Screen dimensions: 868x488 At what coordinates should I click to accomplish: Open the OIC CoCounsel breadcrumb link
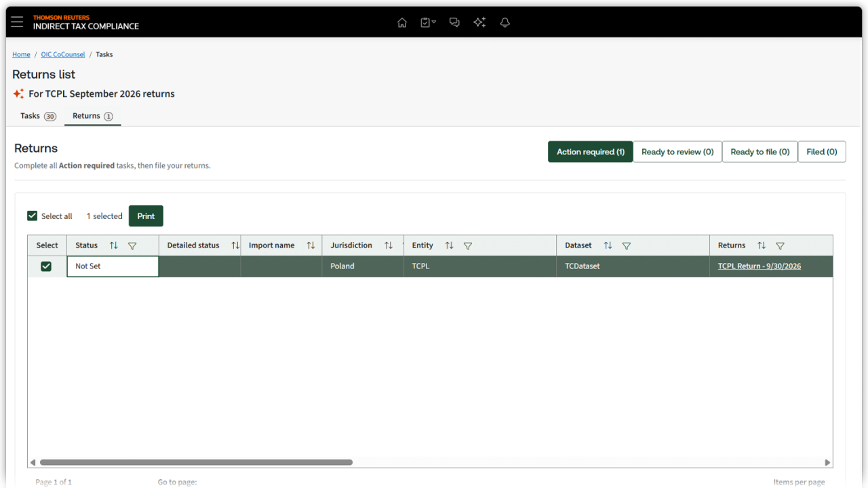tap(63, 54)
